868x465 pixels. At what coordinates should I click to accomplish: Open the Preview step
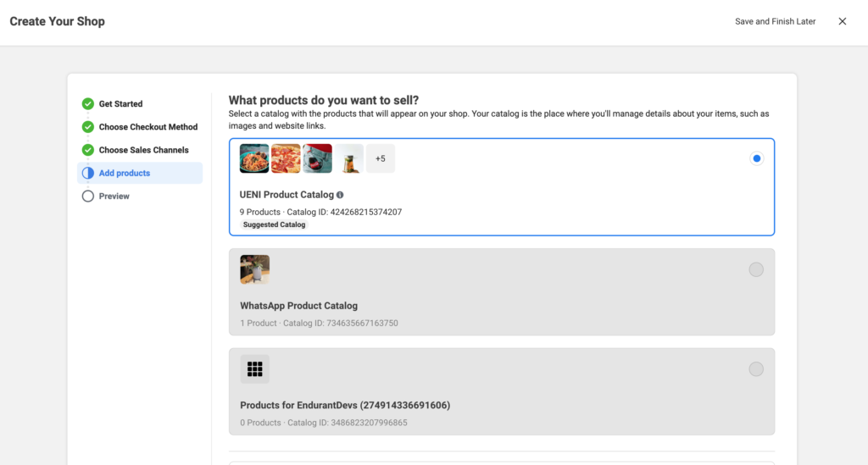(x=114, y=197)
